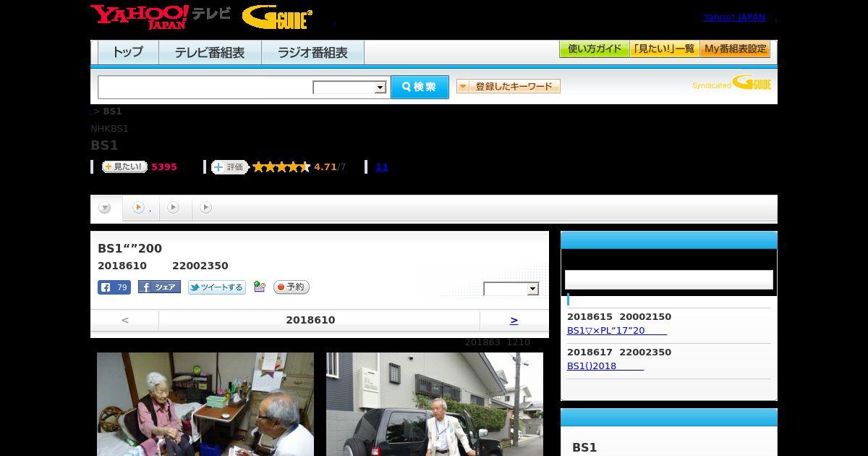Click the NHKBS1 channel label
Image resolution: width=868 pixels, height=456 pixels.
point(109,129)
